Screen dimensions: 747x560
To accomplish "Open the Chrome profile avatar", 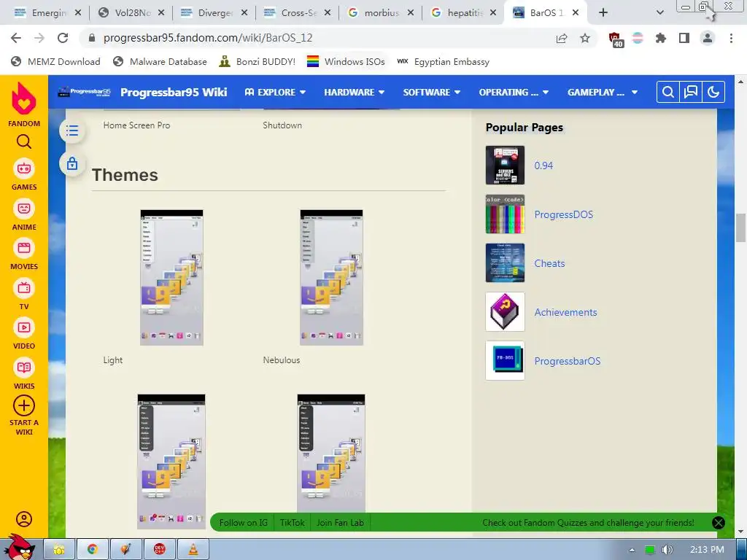I will point(708,38).
